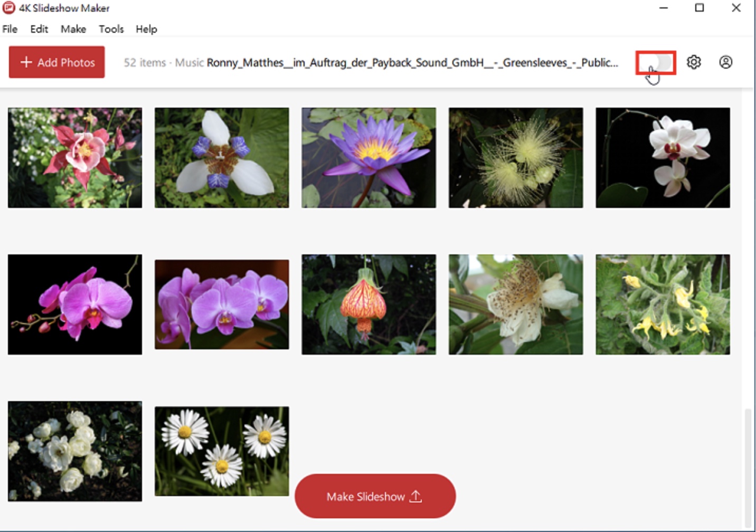Open the settings gear icon
Image resolution: width=756 pixels, height=532 pixels.
(694, 62)
